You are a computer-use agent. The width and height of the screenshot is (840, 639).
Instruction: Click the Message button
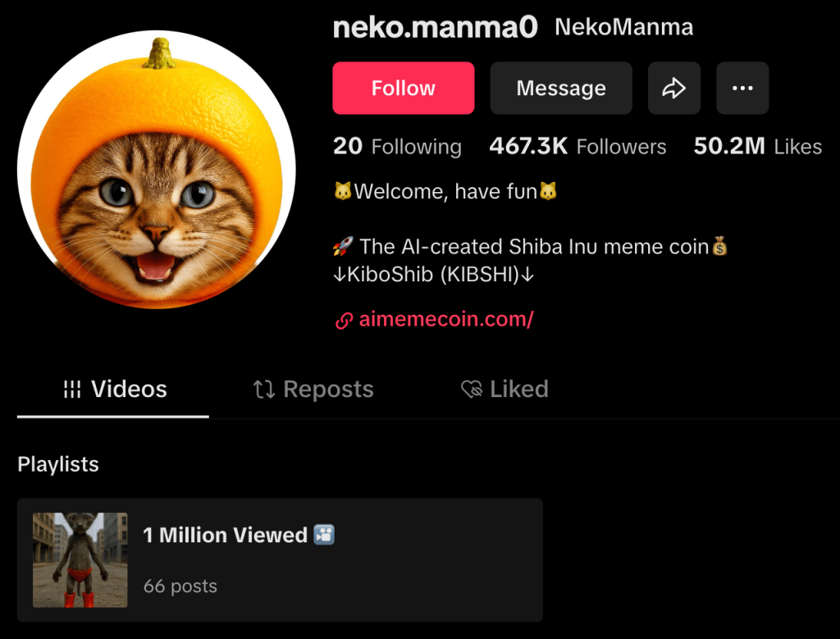(x=561, y=89)
